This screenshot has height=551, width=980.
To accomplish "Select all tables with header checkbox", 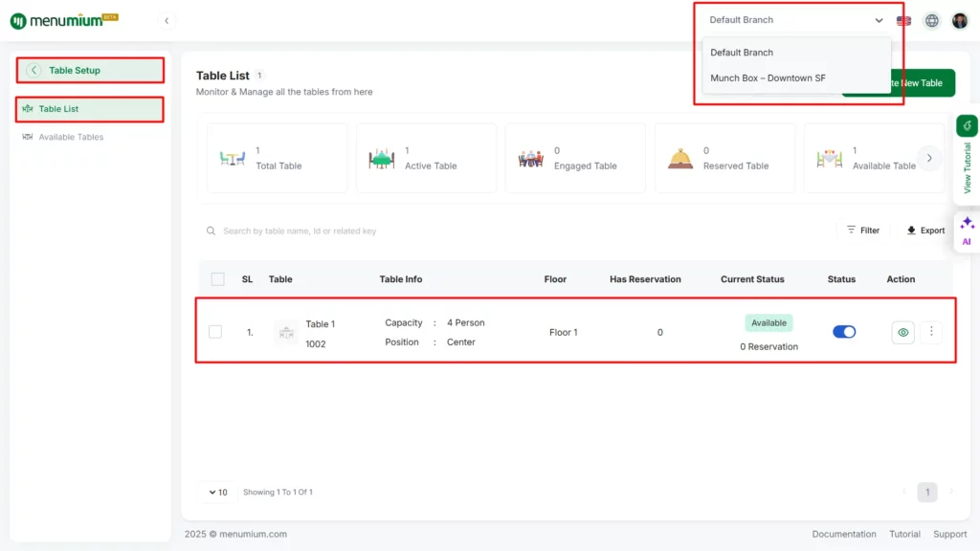I will click(x=217, y=279).
